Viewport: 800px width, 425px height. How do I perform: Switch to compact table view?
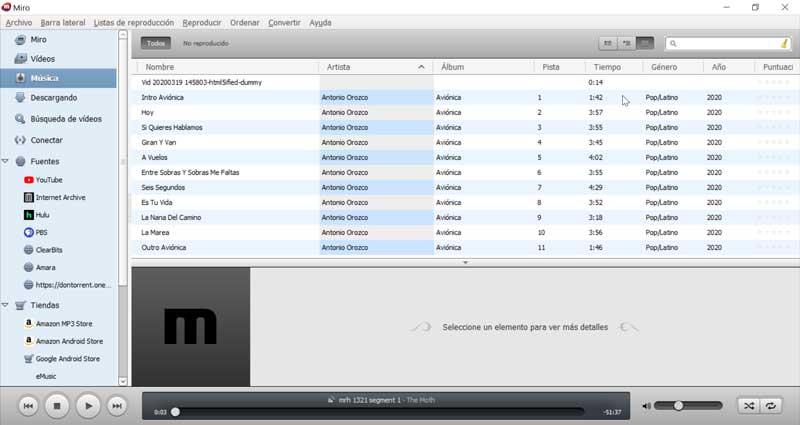[x=645, y=43]
